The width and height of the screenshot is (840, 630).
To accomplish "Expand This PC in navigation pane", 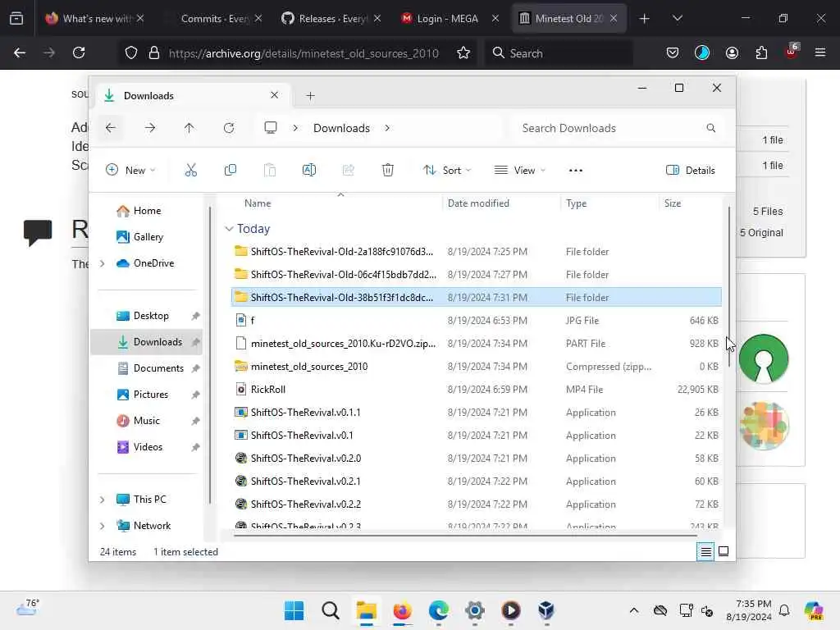I will 103,500.
